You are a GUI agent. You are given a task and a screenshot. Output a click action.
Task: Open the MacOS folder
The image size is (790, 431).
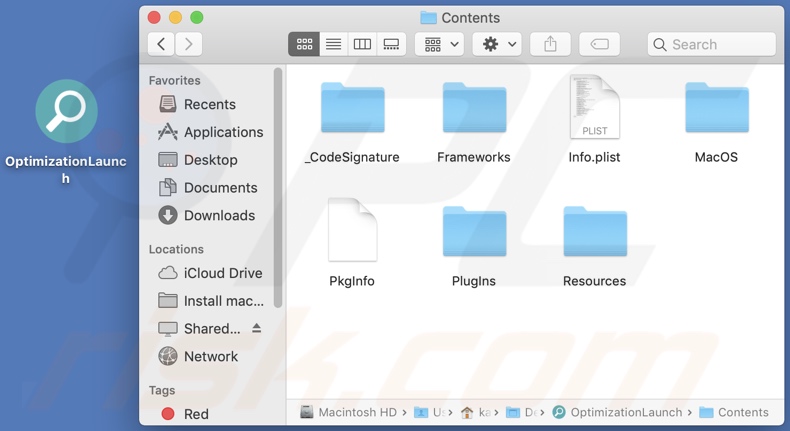point(716,109)
